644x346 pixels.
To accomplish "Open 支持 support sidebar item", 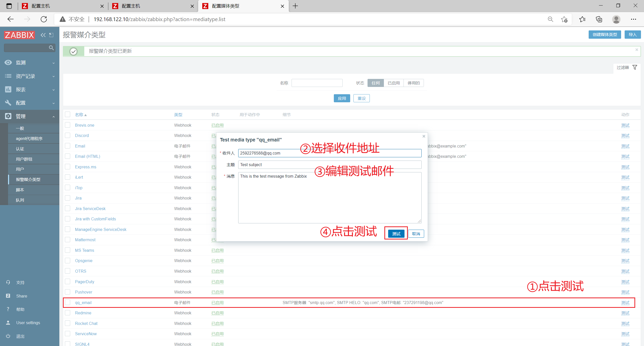I will pyautogui.click(x=20, y=282).
